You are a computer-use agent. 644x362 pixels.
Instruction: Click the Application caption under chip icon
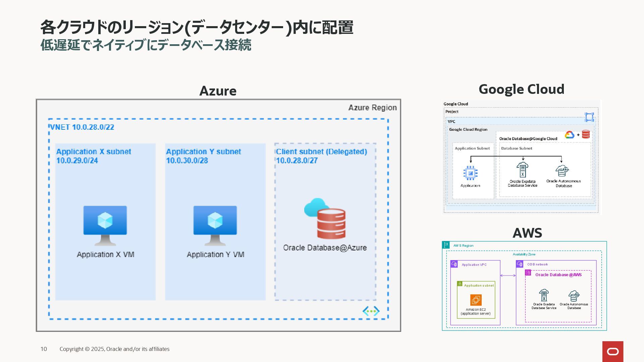click(470, 186)
